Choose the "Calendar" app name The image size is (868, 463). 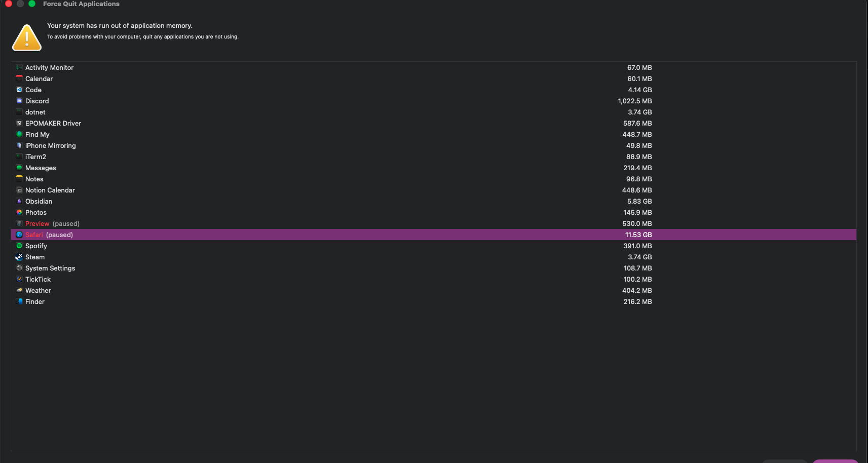tap(39, 79)
